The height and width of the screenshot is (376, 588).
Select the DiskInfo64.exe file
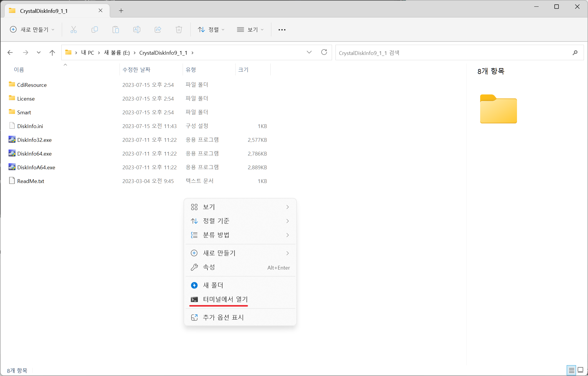point(34,154)
